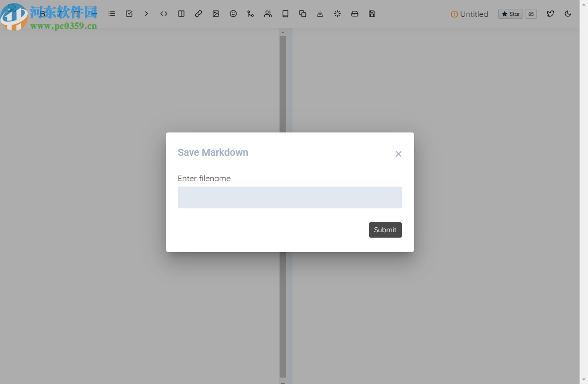Insert an image with the image icon

pyautogui.click(x=216, y=13)
